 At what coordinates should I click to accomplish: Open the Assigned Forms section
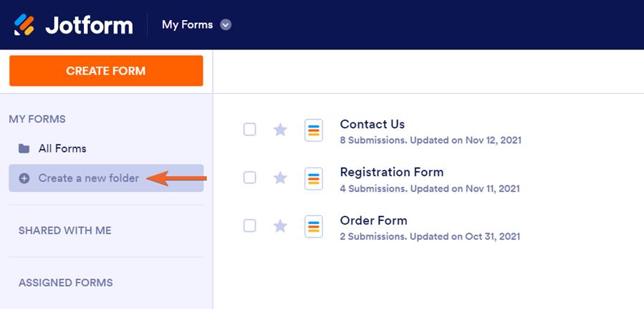pyautogui.click(x=66, y=283)
